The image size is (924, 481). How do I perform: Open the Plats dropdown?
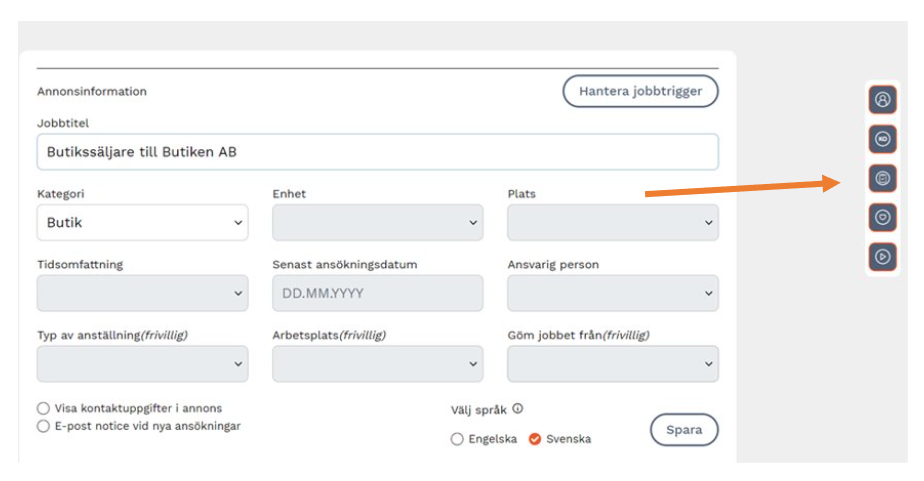pyautogui.click(x=612, y=223)
